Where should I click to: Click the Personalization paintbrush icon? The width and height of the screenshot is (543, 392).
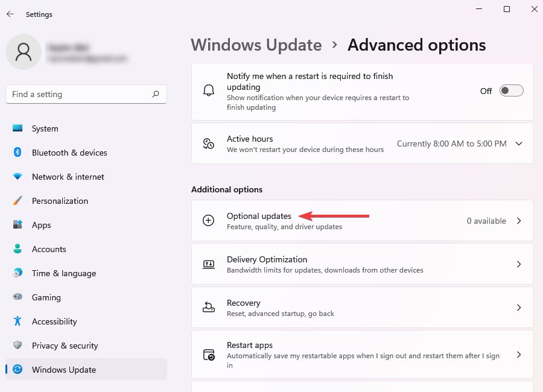(17, 200)
